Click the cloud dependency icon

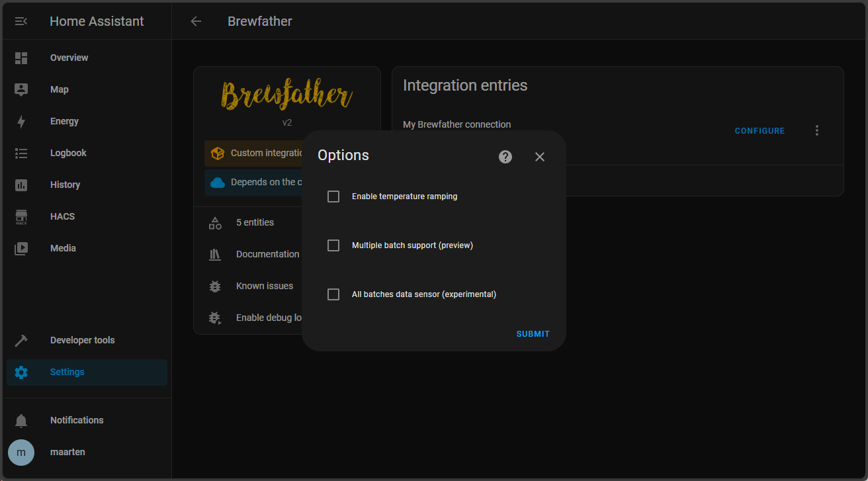[x=218, y=182]
